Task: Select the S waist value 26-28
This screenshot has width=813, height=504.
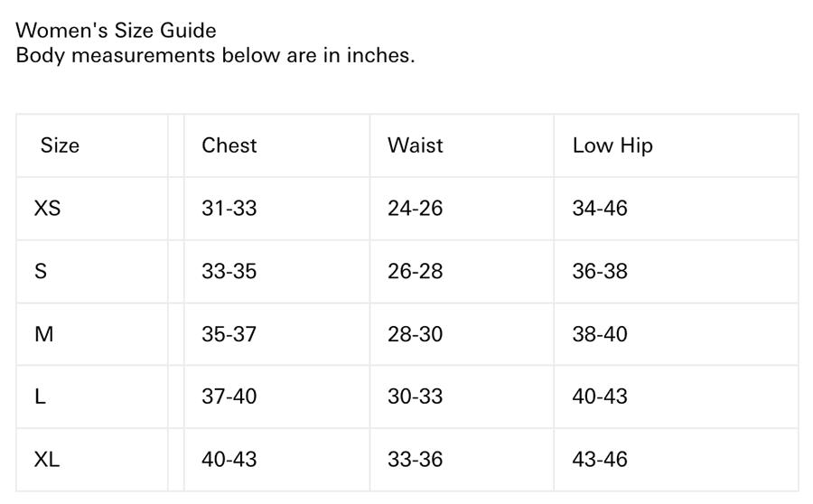Action: pos(415,271)
